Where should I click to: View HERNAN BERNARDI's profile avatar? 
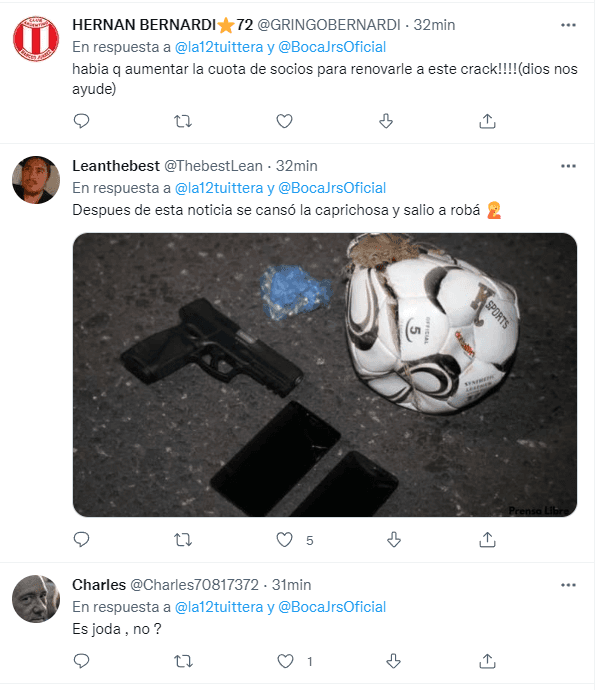36,39
